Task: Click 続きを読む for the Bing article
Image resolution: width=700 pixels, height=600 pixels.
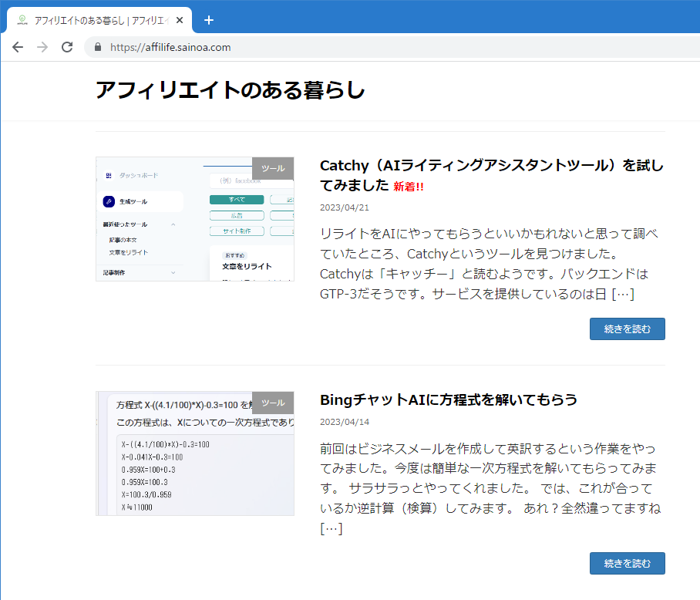Action: point(628,564)
